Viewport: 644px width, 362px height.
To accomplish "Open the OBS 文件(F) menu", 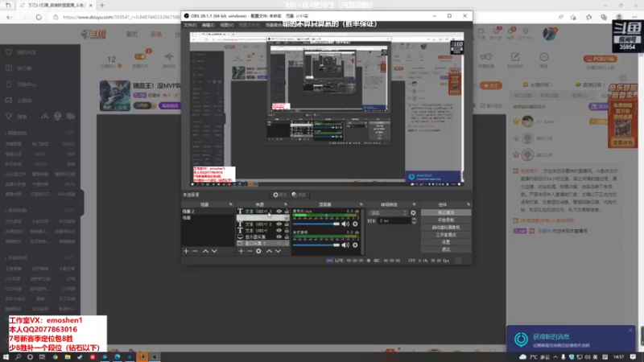I will coord(190,25).
